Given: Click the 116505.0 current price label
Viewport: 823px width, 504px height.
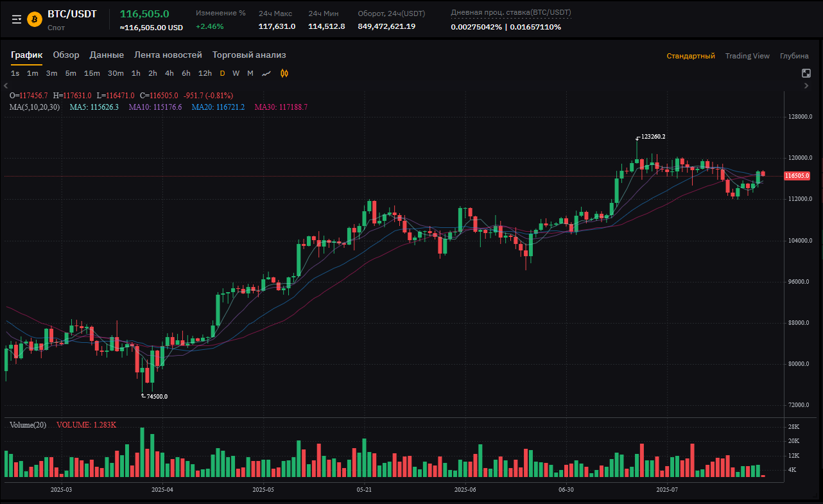Looking at the screenshot, I should pos(797,176).
